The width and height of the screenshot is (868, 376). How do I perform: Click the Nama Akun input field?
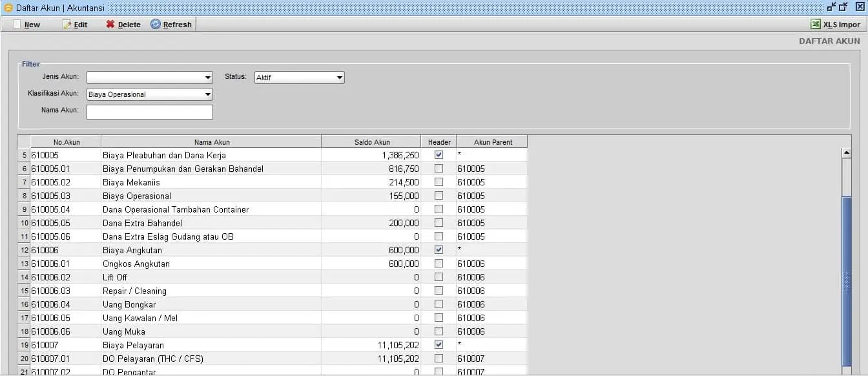[x=149, y=112]
